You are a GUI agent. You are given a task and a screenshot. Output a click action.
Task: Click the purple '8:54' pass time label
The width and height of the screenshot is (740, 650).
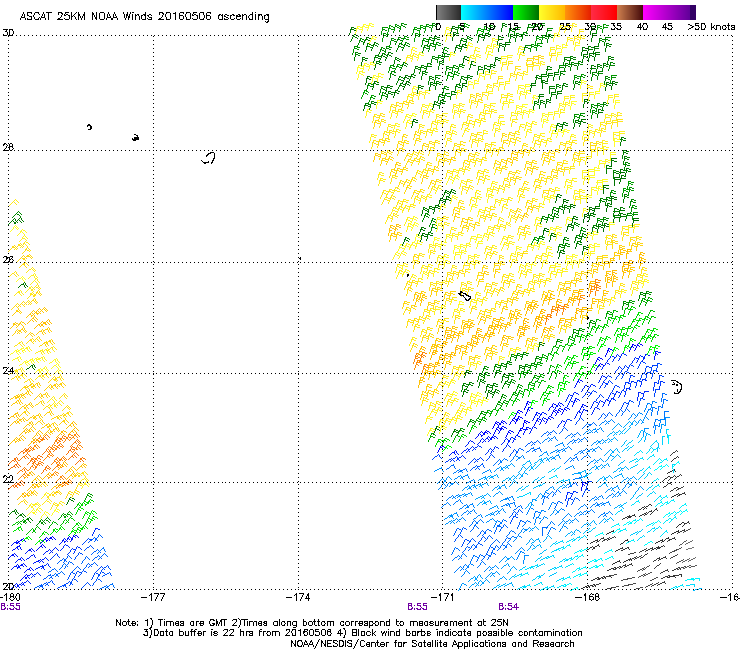click(508, 607)
